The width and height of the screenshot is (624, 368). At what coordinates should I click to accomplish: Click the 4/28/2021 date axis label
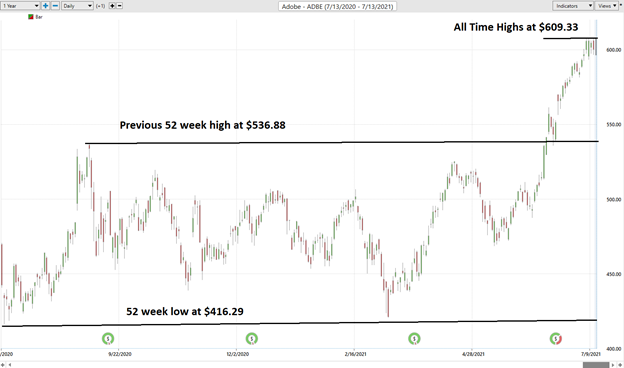pos(473,354)
